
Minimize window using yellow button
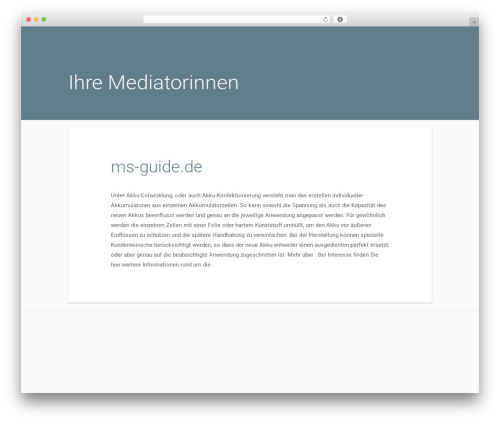(36, 20)
